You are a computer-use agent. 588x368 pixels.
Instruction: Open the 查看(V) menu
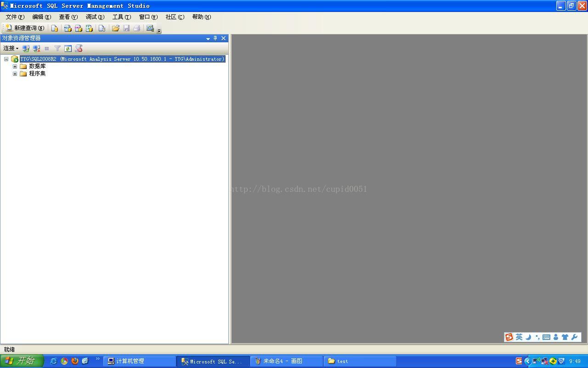point(68,17)
